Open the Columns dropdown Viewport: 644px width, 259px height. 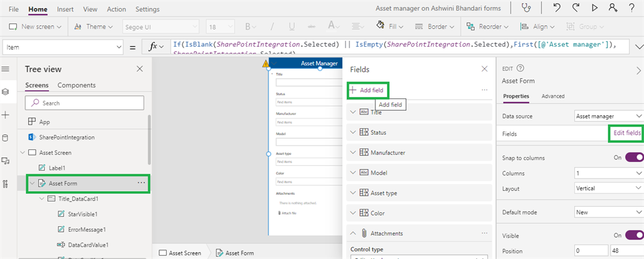pyautogui.click(x=608, y=173)
